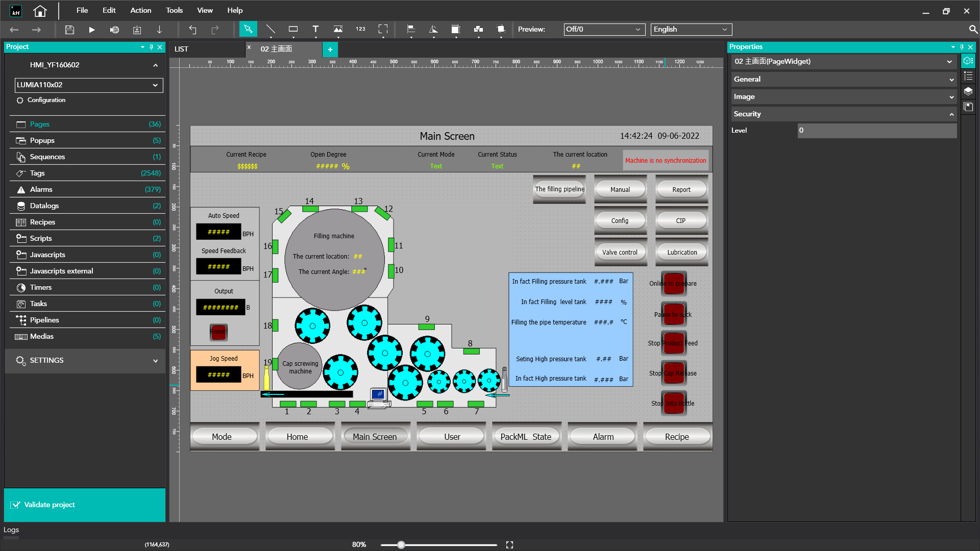Pin the Project panel
The width and height of the screenshot is (980, 551).
coord(151,47)
